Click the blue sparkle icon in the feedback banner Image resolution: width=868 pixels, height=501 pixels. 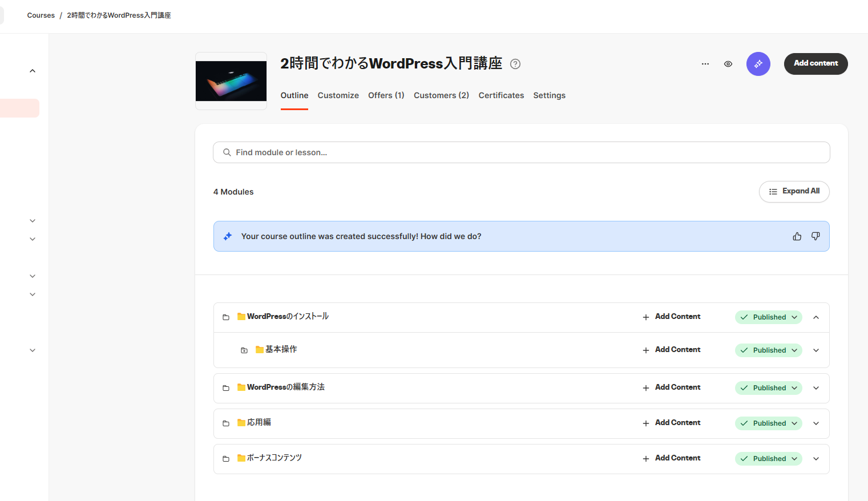coord(228,236)
